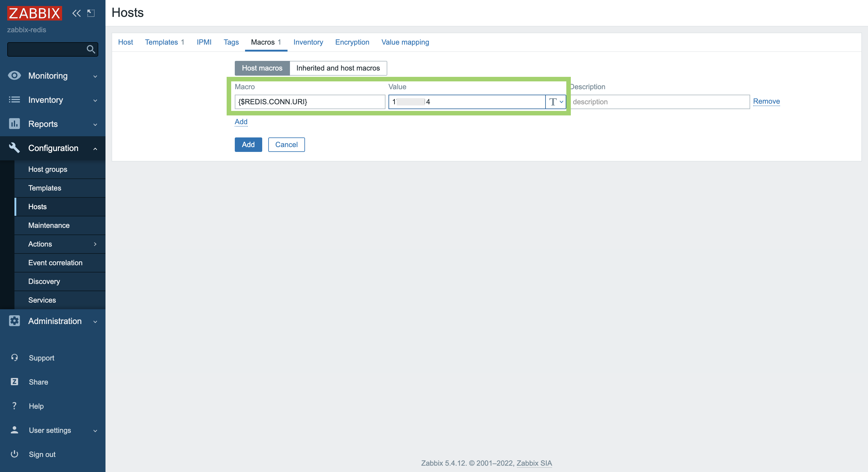Viewport: 868px width, 472px height.
Task: Click the {$REDIS.CONN.URI} macro input field
Action: click(310, 101)
